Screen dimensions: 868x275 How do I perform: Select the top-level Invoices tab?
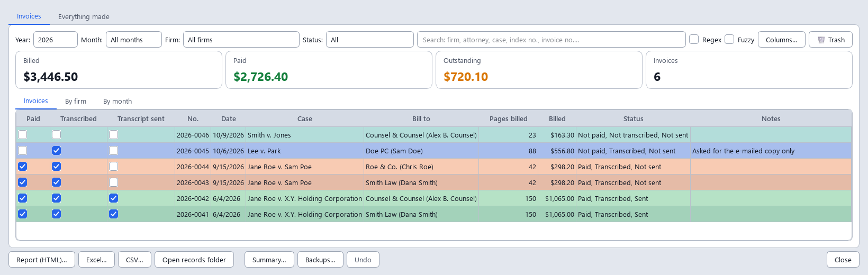29,16
